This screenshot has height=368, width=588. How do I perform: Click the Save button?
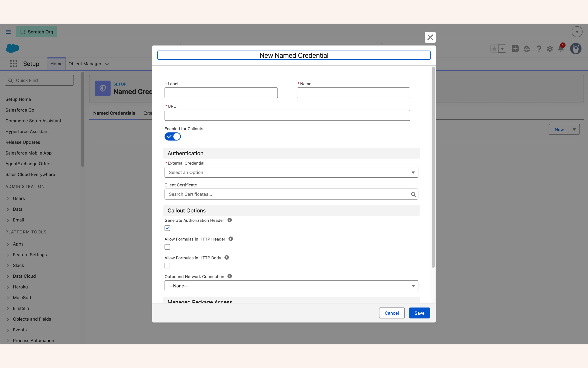click(x=419, y=313)
